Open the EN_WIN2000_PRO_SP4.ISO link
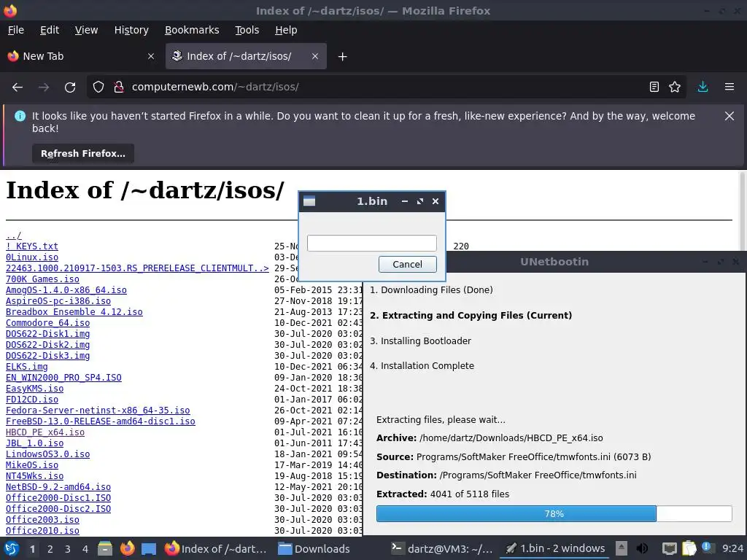The image size is (747, 560). point(63,378)
